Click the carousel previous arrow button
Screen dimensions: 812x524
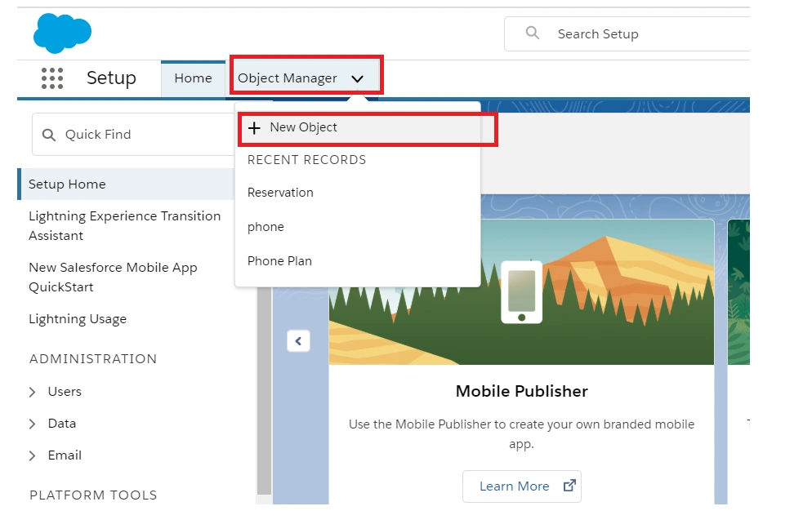pyautogui.click(x=298, y=341)
